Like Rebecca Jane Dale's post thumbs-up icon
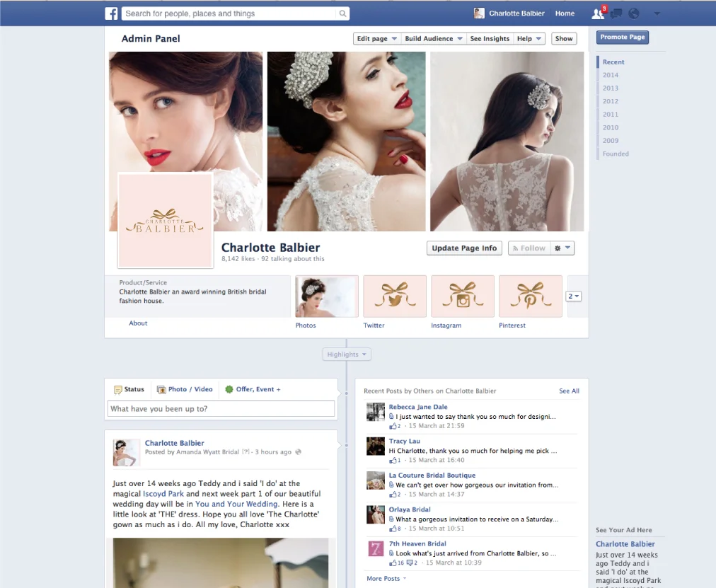716x588 pixels. pos(393,426)
